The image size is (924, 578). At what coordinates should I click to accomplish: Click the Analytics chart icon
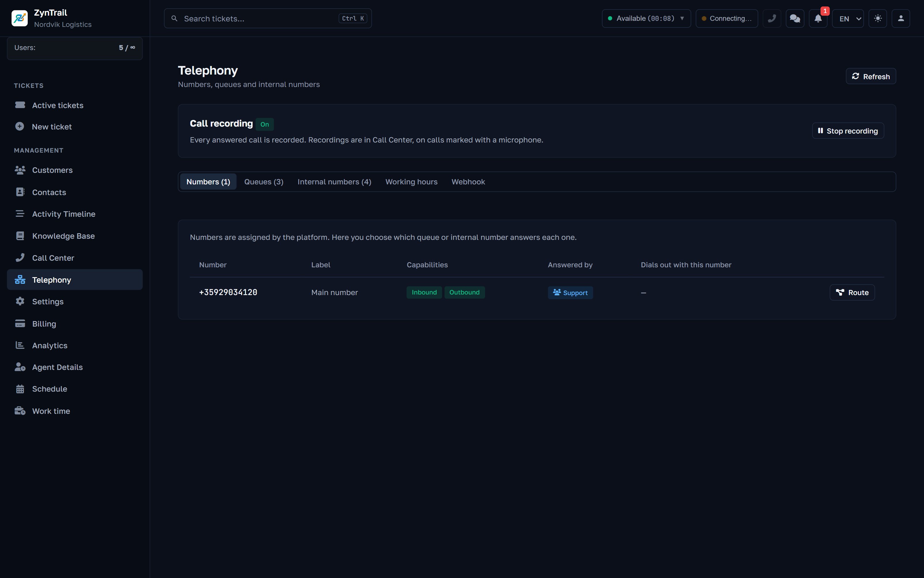tap(20, 345)
